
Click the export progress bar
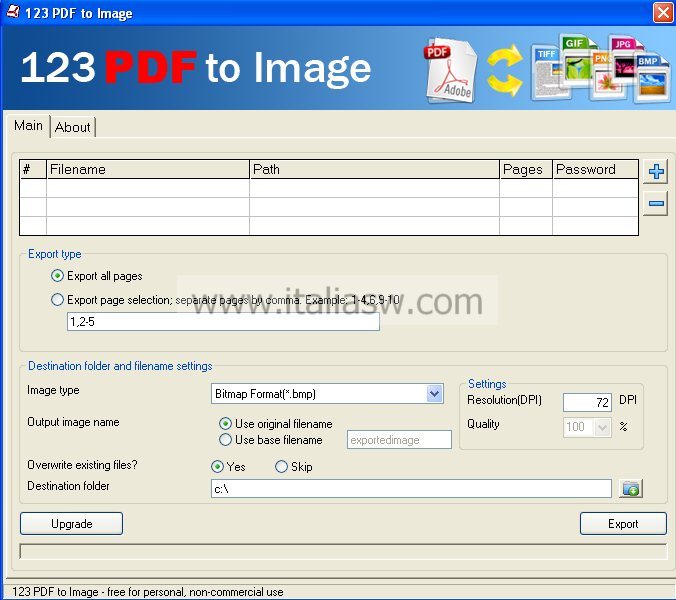(x=343, y=552)
